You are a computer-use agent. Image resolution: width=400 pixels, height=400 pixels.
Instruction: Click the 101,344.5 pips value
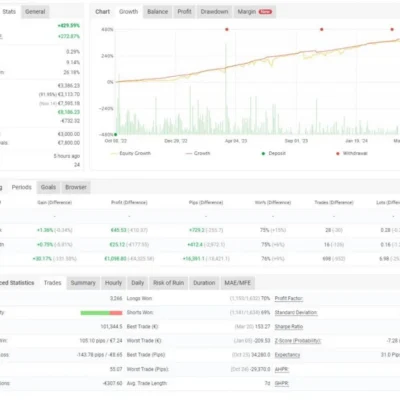point(111,327)
